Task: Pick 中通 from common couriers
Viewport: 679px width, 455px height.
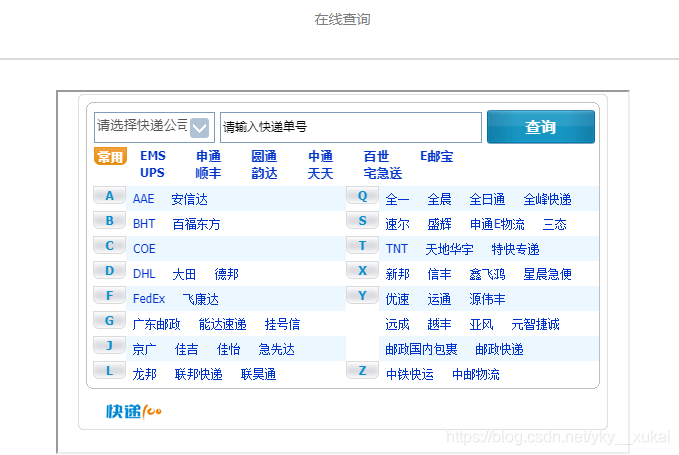Action: click(x=320, y=156)
